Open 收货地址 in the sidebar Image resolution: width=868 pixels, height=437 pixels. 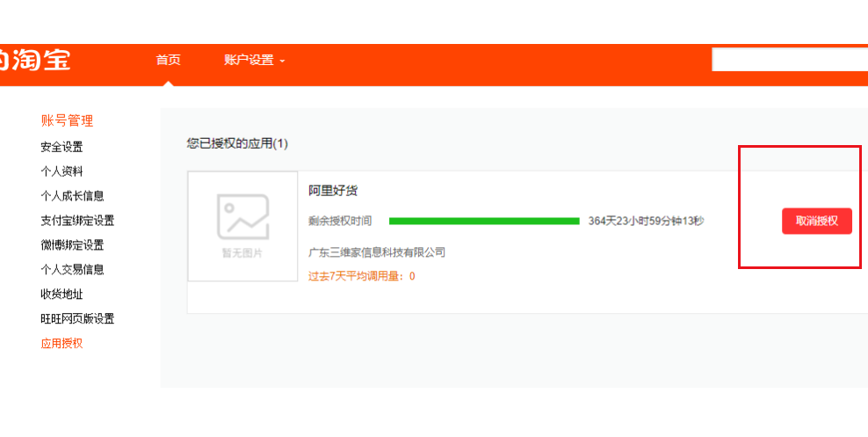point(61,295)
